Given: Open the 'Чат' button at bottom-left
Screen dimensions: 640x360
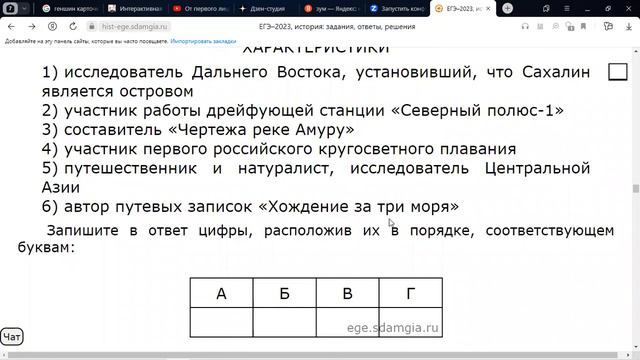Looking at the screenshot, I should 12,337.
